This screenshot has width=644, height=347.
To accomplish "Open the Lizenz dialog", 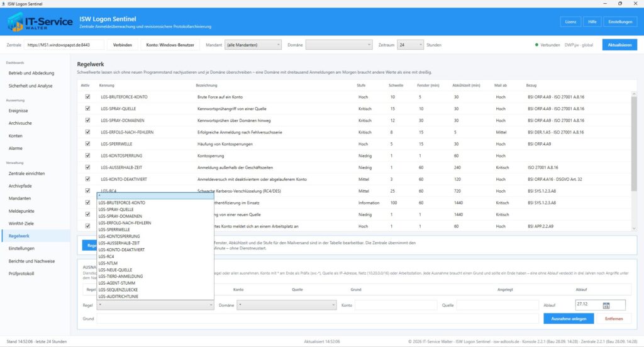I will click(x=570, y=22).
